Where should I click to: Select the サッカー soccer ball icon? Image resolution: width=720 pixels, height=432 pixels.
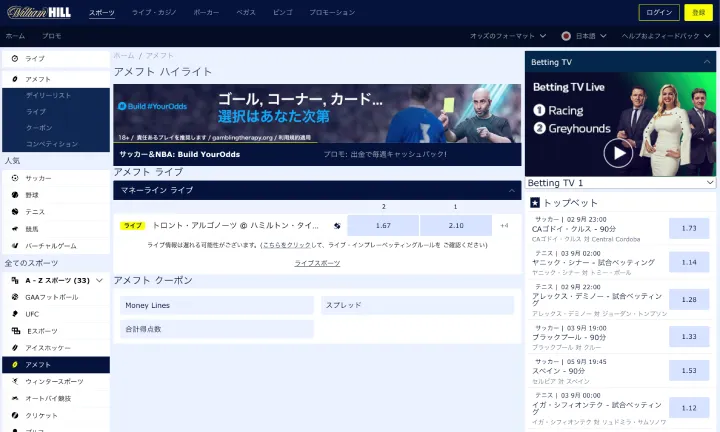(15, 178)
